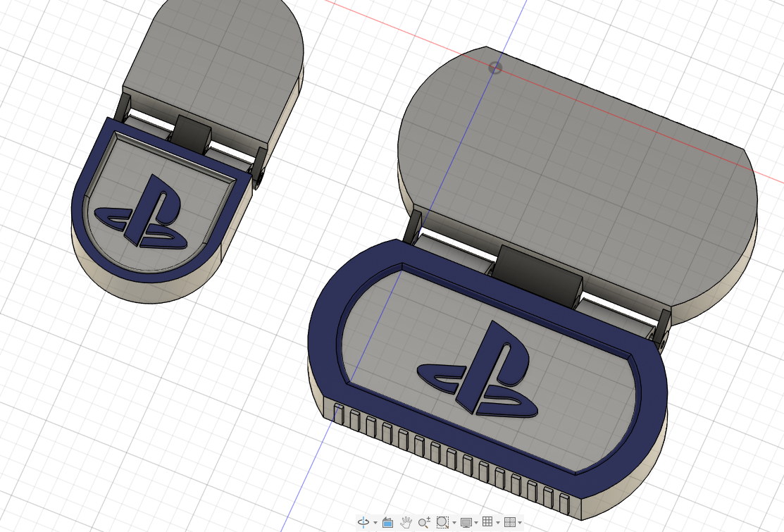Open the Viewports layout icon

tap(509, 523)
